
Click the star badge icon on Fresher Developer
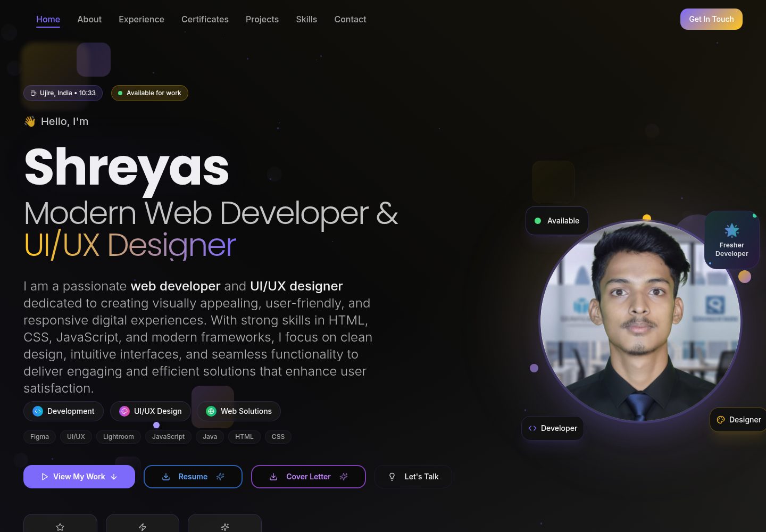(x=732, y=230)
